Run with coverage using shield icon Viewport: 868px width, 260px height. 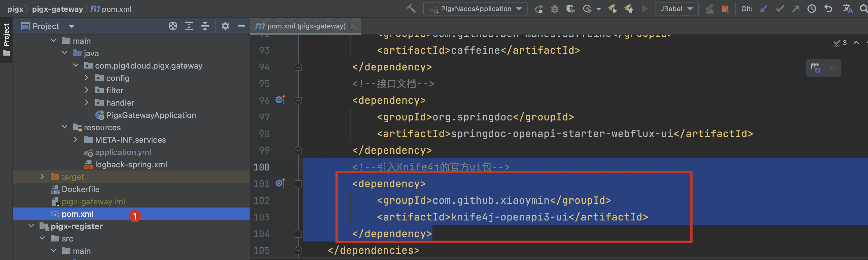click(570, 9)
